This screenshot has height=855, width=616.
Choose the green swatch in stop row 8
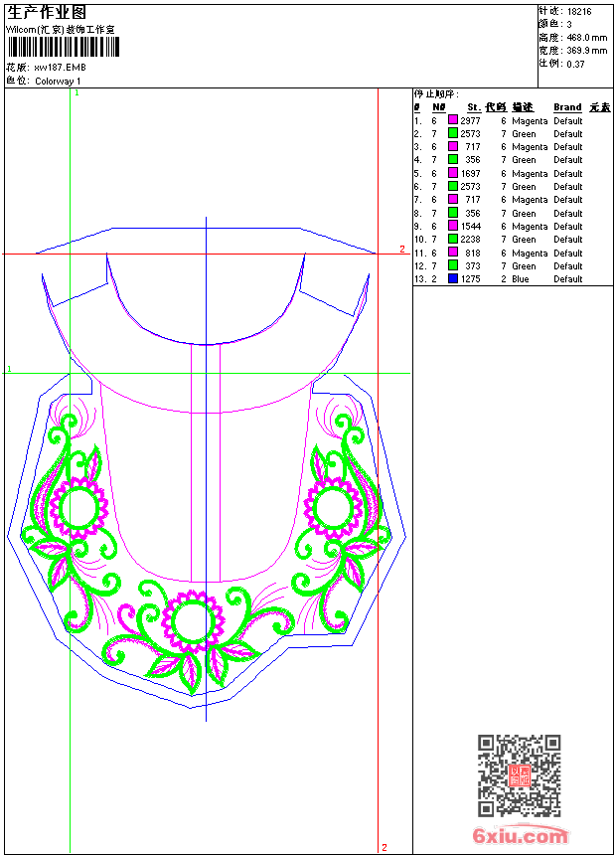(x=452, y=213)
